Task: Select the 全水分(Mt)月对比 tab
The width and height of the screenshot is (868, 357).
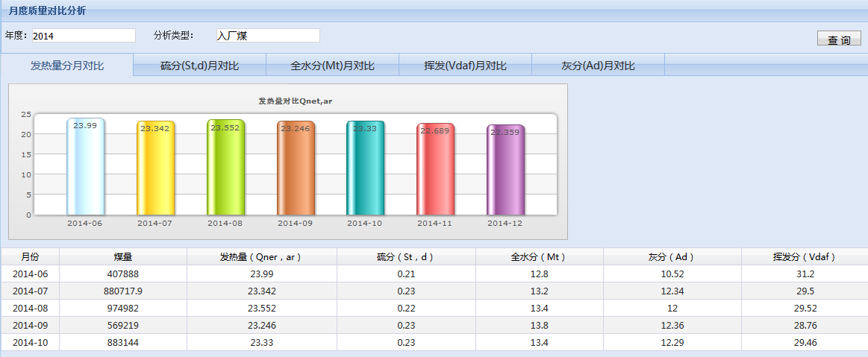Action: (x=332, y=66)
